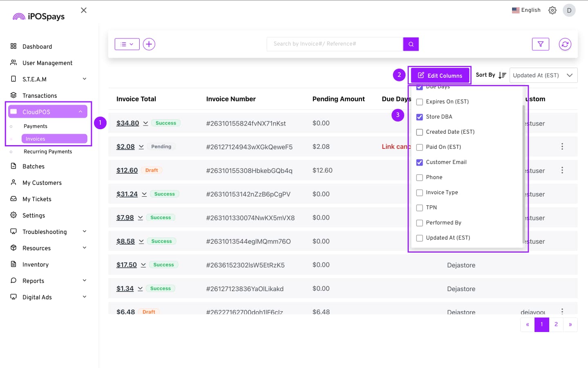This screenshot has height=368, width=588.
Task: Go to page 2 of invoices
Action: click(x=556, y=324)
